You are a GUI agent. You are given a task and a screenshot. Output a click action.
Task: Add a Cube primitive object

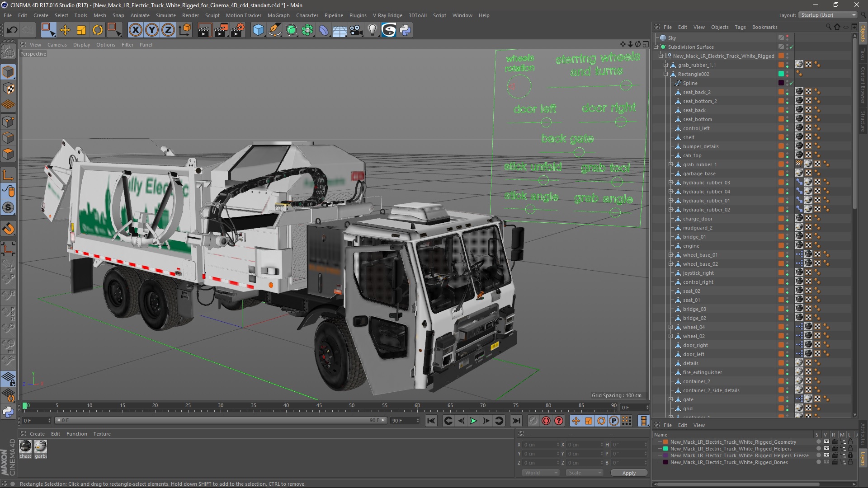258,30
